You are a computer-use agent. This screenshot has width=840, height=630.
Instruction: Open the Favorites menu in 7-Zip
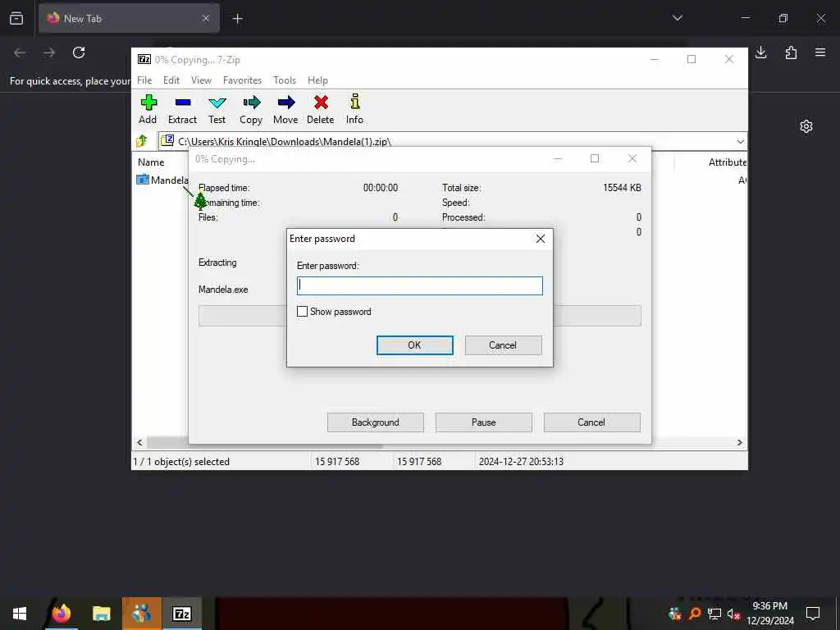point(242,80)
